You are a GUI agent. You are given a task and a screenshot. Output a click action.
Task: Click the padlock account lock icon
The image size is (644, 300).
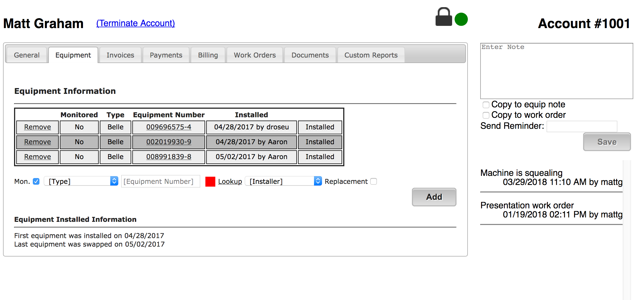[x=444, y=17]
